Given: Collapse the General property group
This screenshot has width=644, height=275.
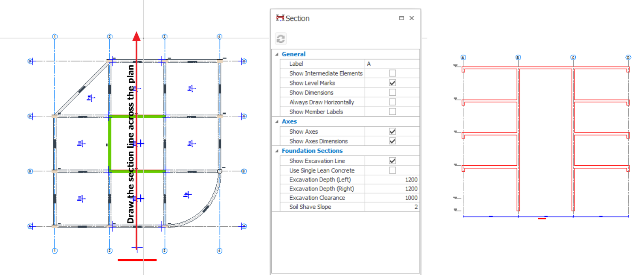Looking at the screenshot, I should tap(276, 54).
